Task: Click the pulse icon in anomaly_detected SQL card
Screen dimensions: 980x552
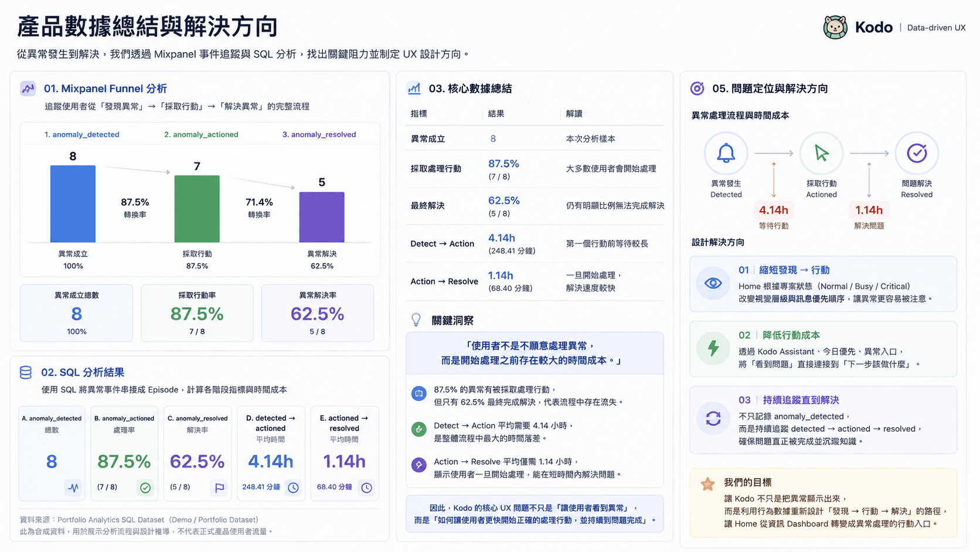Action: pos(73,487)
